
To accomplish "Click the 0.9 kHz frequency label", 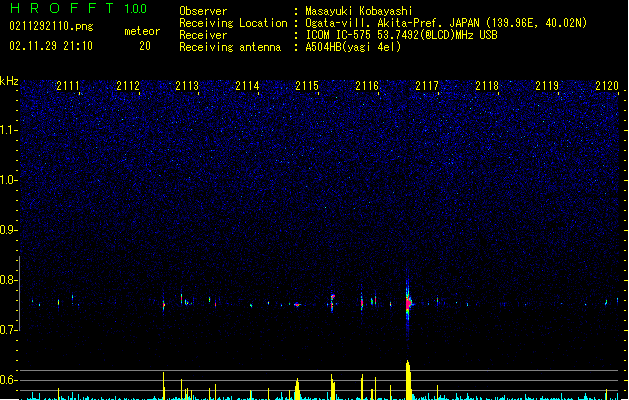I will point(8,230).
